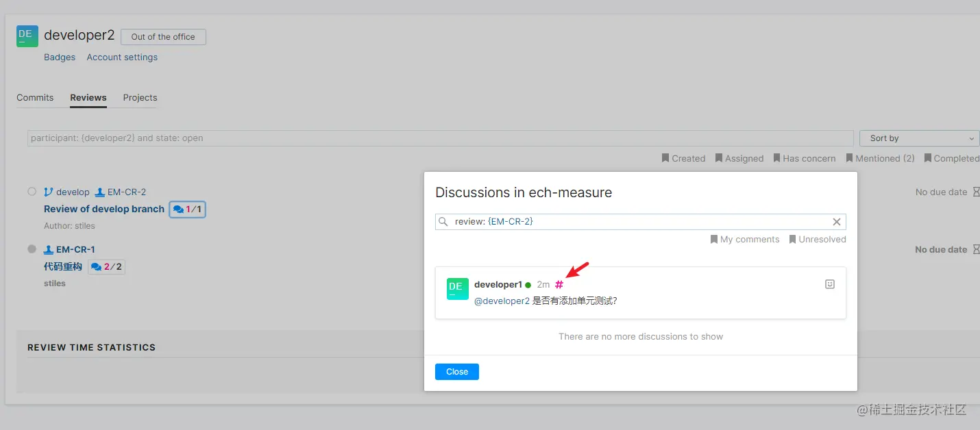
Task: Click No due date for EM-CR-2
Action: tap(941, 192)
